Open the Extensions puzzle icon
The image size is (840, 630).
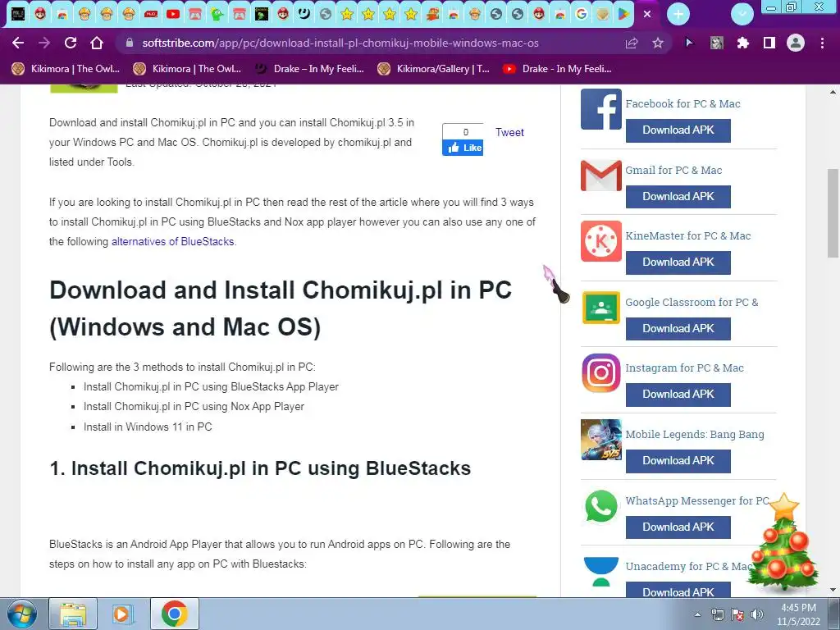coord(743,43)
